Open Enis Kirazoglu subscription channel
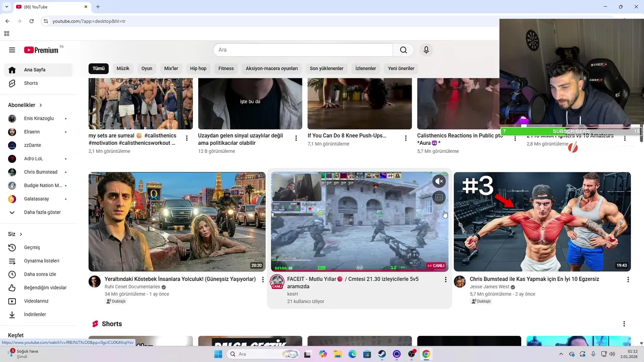 (x=38, y=119)
